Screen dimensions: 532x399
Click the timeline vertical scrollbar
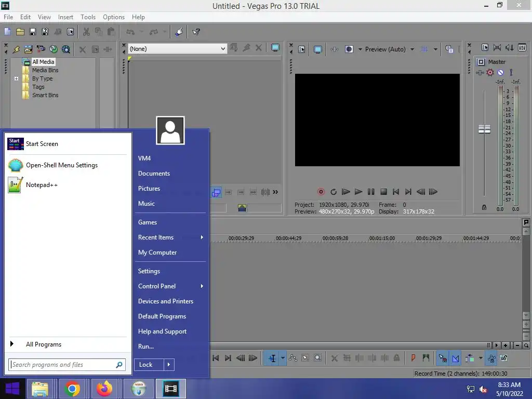click(x=526, y=273)
